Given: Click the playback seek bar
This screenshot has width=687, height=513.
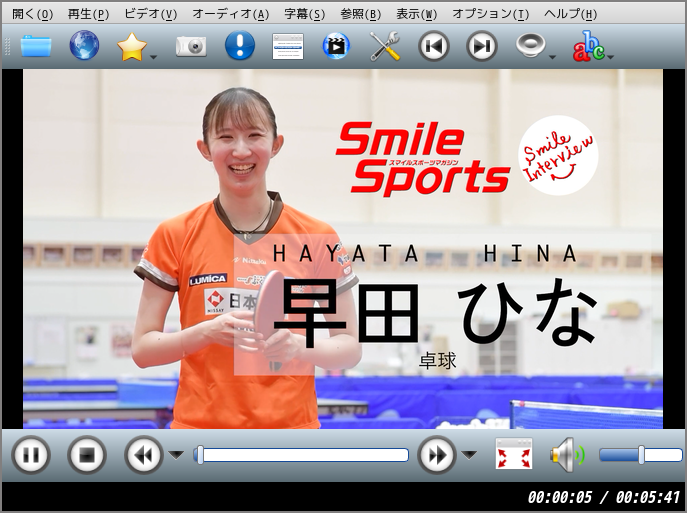Looking at the screenshot, I should [x=301, y=455].
